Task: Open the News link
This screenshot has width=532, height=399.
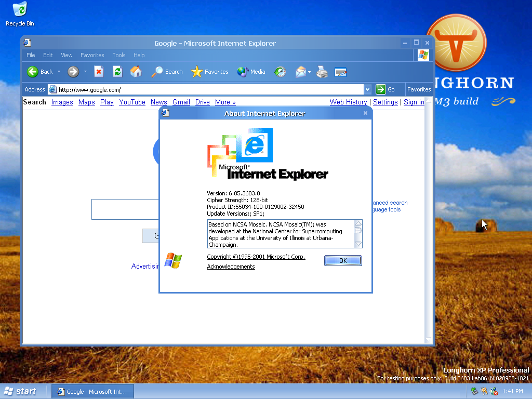Action: (x=159, y=102)
